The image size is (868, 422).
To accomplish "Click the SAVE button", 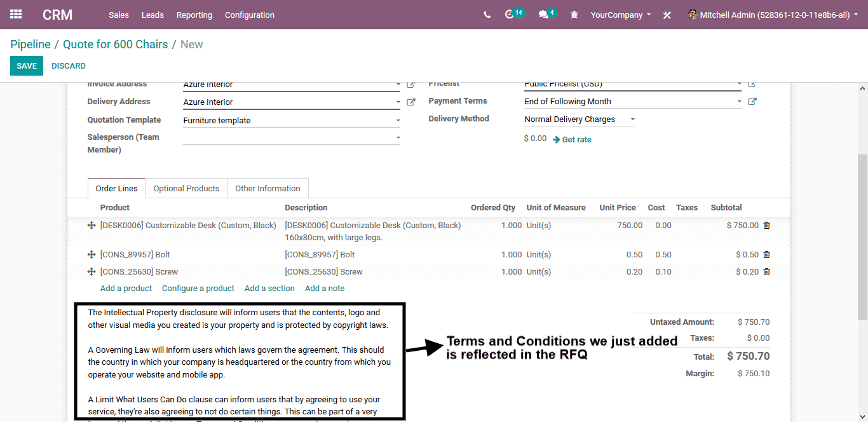I will [x=27, y=65].
